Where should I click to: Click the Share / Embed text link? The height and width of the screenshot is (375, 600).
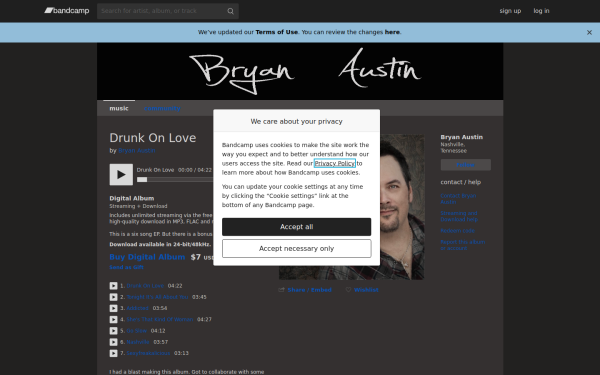(x=310, y=290)
